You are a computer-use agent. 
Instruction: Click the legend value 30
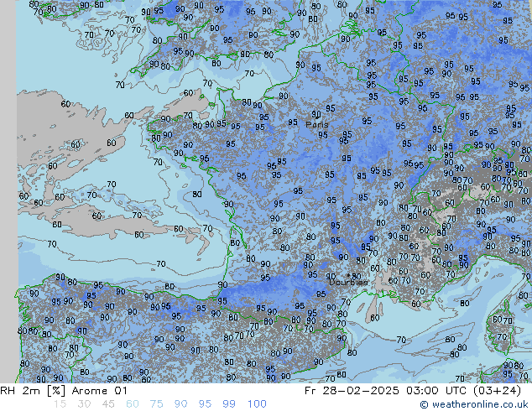(x=84, y=404)
